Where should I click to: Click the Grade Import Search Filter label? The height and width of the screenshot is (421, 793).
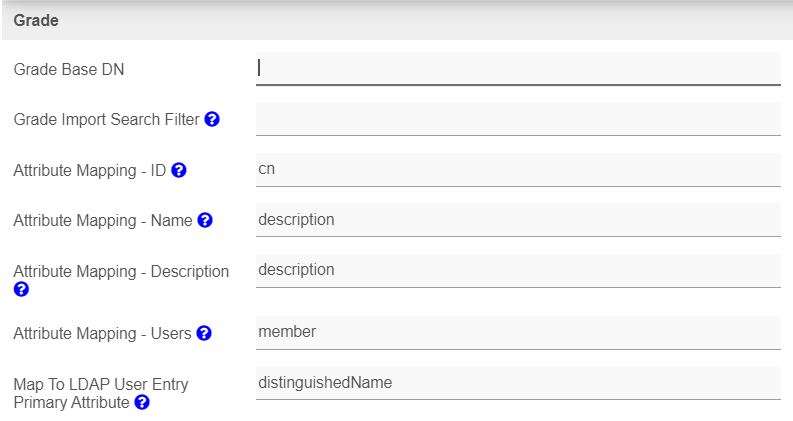[x=106, y=119]
